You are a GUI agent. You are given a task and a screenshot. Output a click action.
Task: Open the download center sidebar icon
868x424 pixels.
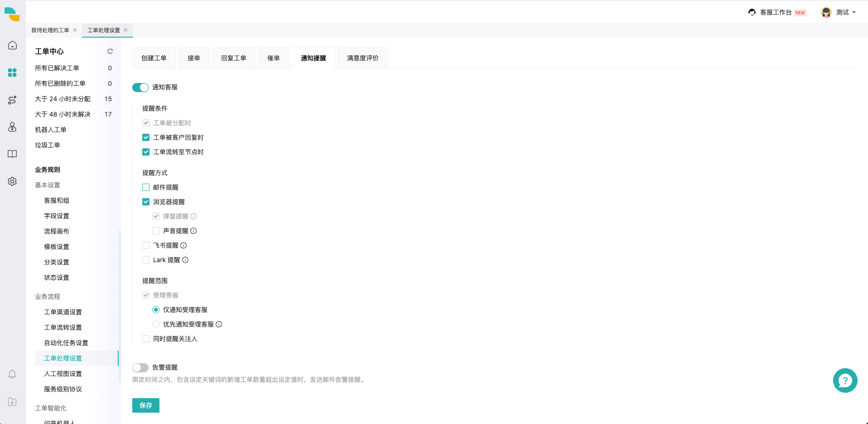(12, 402)
